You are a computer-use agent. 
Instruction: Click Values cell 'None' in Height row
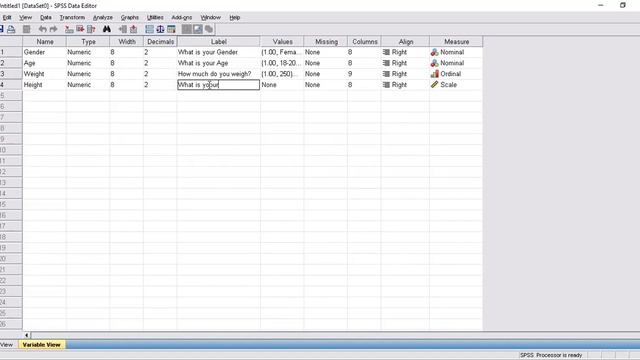tap(282, 85)
